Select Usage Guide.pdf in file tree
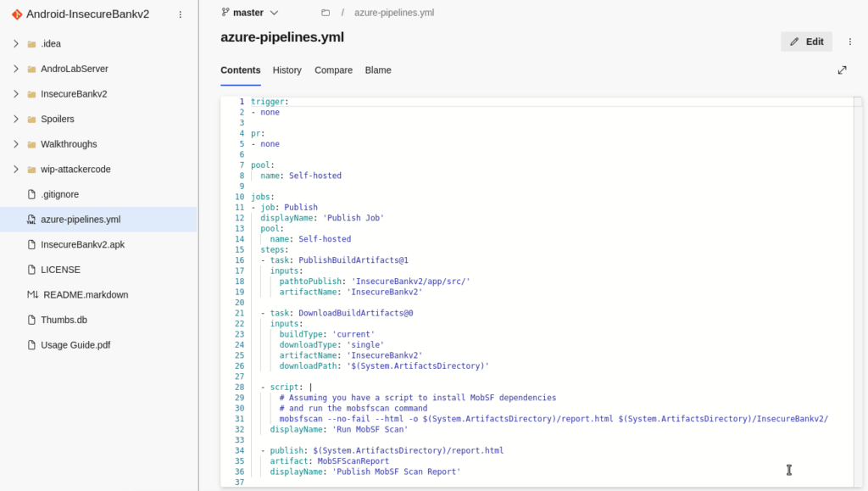 pos(75,345)
